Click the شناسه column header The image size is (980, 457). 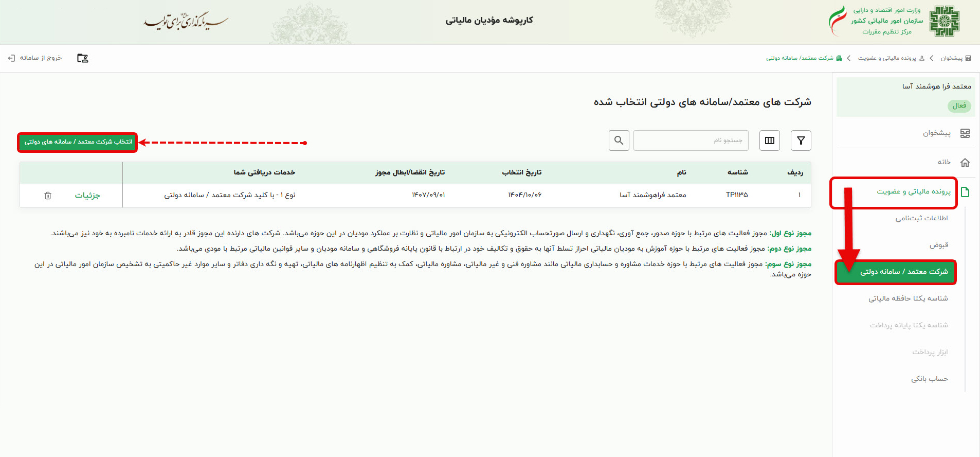[737, 172]
